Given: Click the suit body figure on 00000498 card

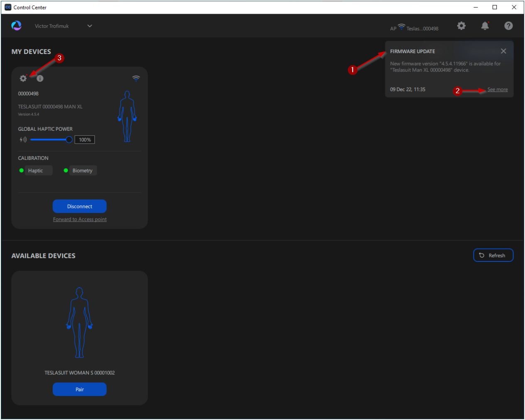Looking at the screenshot, I should tap(127, 117).
